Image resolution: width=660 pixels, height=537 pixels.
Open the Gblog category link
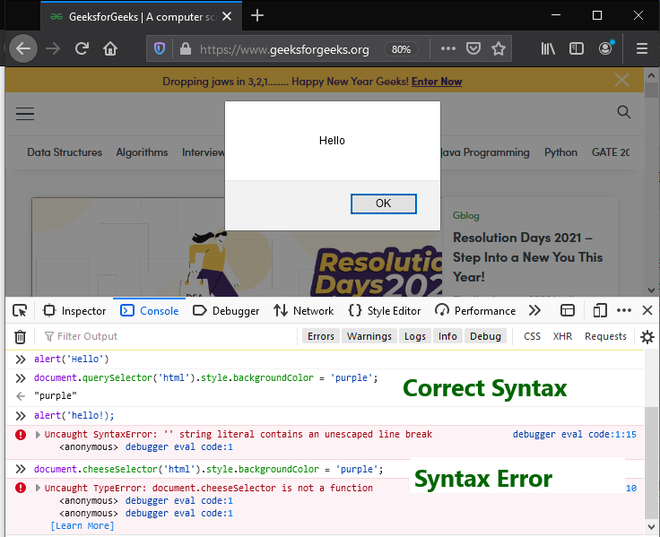(x=466, y=215)
